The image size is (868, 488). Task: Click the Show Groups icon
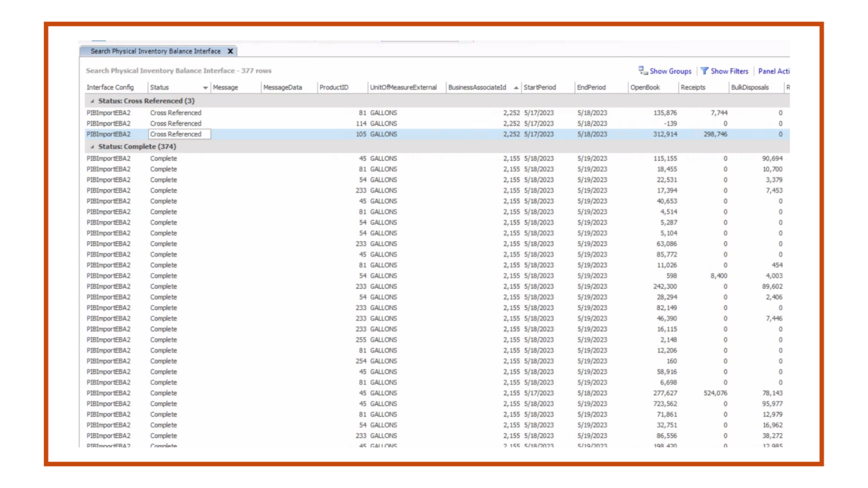pos(643,71)
